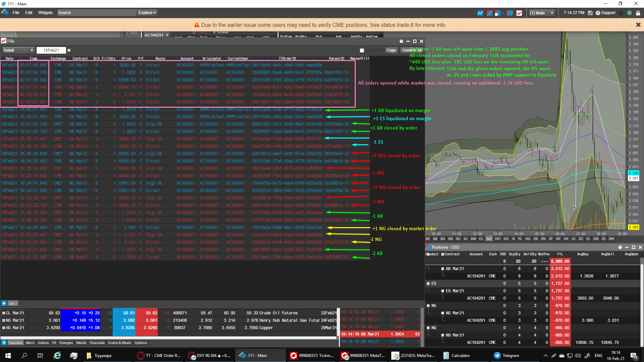Switch to the Grains & Meats tab
Image resolution: width=644 pixels, height=362 pixels.
[119, 343]
